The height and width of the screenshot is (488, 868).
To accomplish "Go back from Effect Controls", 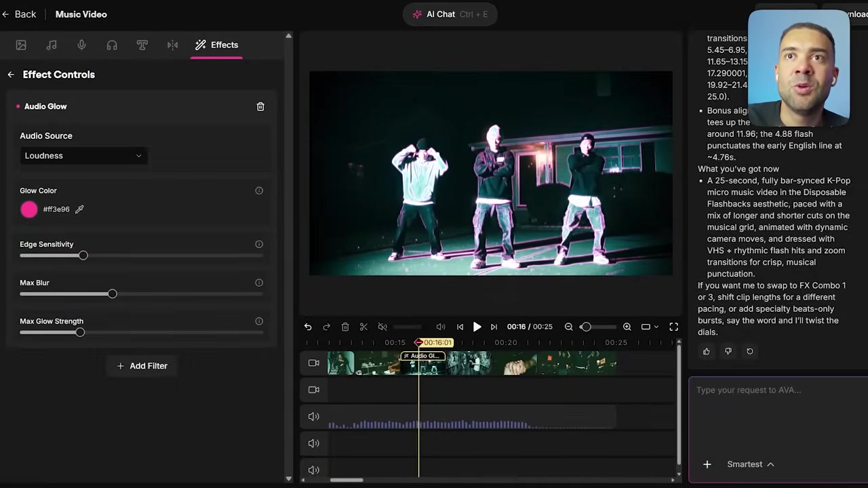I will click(x=11, y=75).
